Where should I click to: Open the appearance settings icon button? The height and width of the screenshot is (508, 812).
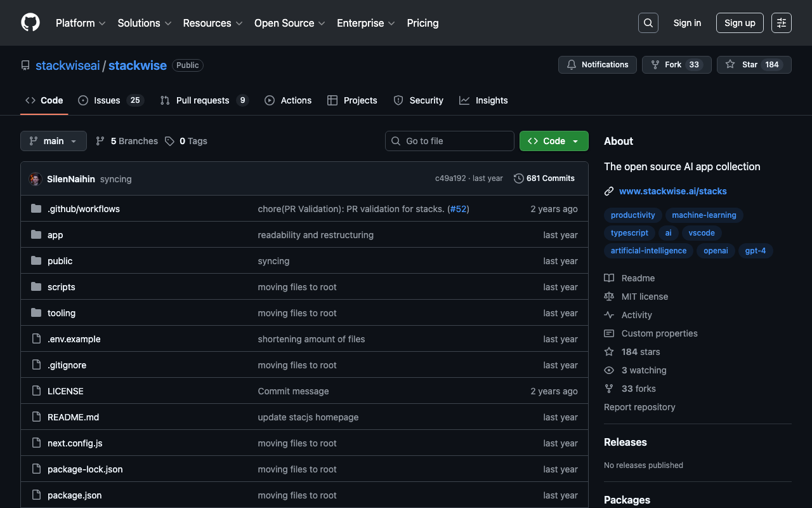tap(781, 23)
